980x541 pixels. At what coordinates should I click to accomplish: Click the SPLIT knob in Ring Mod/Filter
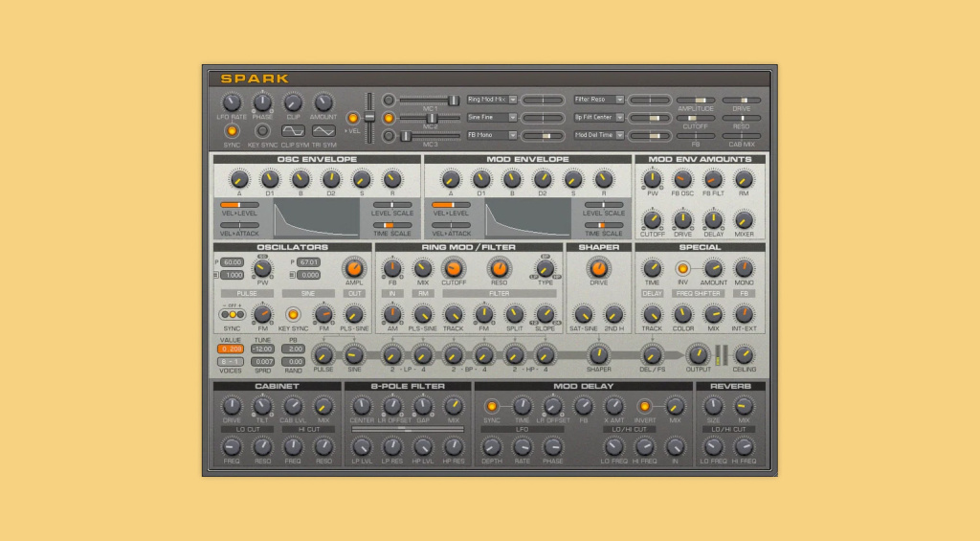click(x=514, y=315)
